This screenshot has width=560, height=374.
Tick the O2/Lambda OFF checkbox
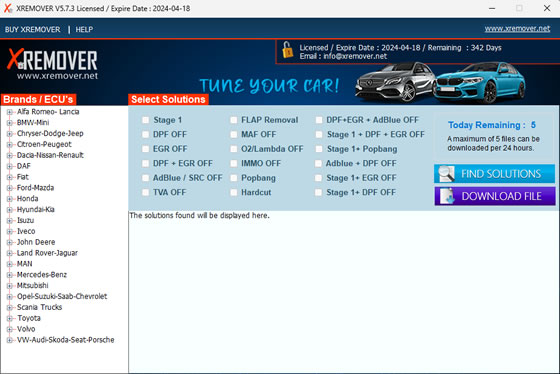tap(234, 149)
